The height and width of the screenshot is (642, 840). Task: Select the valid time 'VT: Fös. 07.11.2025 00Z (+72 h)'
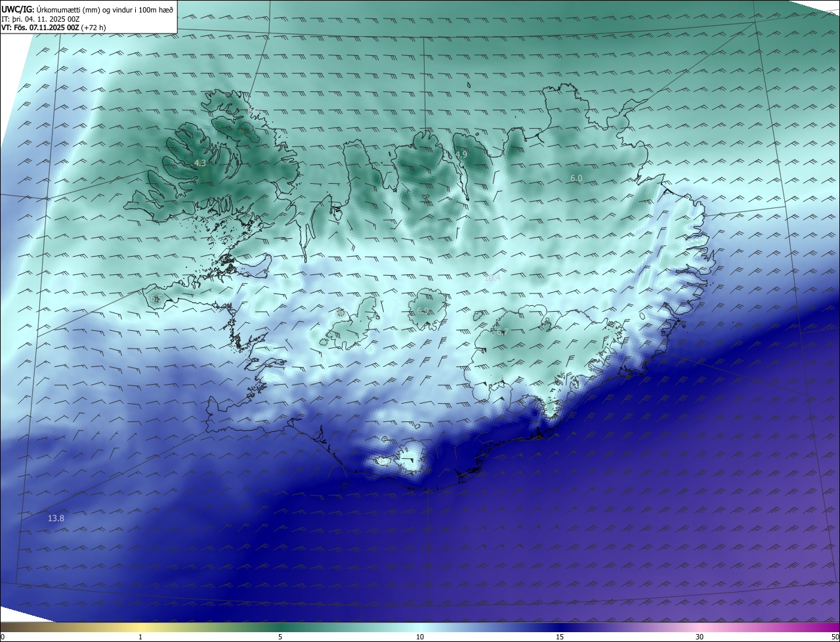[54, 28]
